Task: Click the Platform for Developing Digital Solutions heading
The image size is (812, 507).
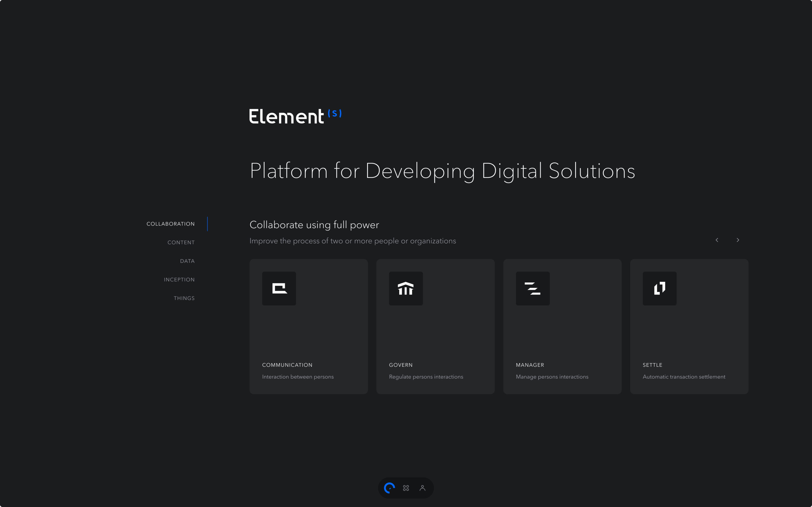Action: coord(442,171)
